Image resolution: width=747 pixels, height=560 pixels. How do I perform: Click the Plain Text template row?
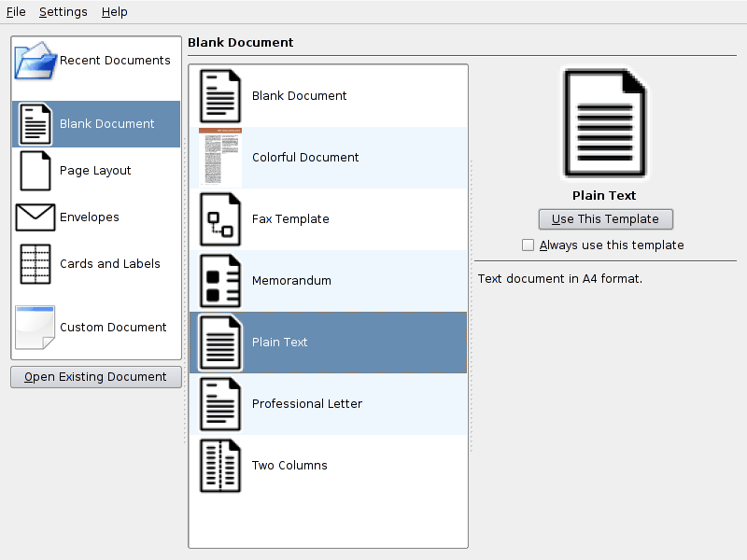[327, 343]
